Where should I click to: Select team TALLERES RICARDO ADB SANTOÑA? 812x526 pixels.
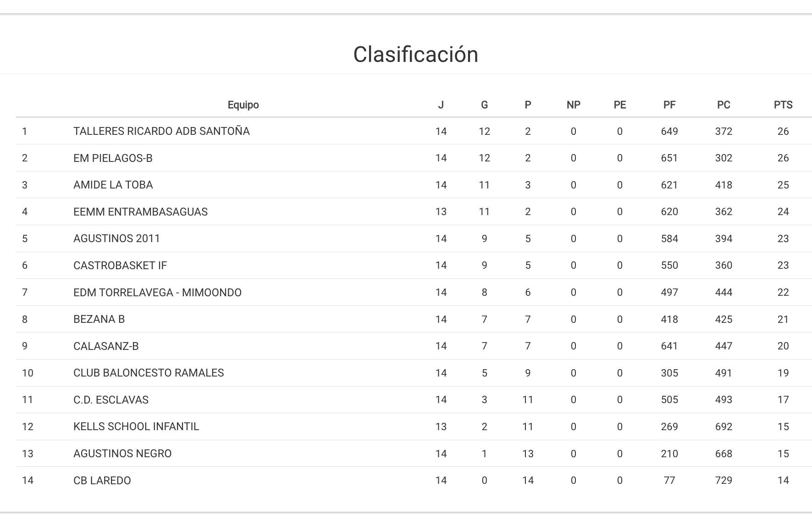click(x=161, y=132)
